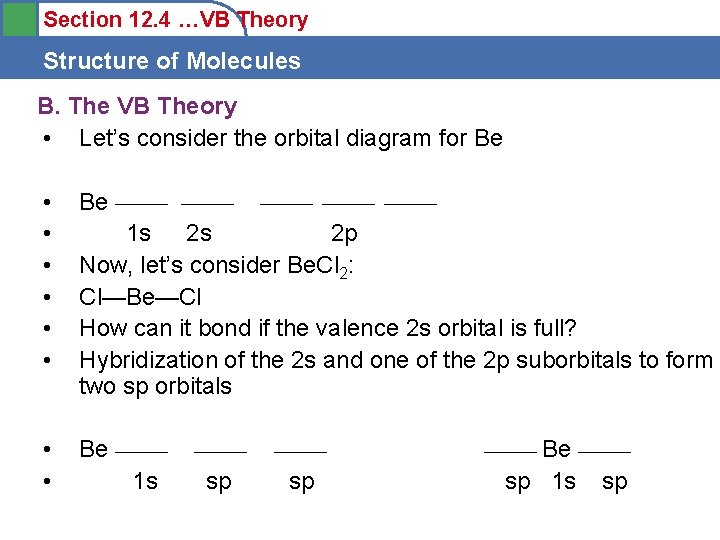Click the Hybridization bullet text
The width and height of the screenshot is (720, 540).
click(x=396, y=373)
